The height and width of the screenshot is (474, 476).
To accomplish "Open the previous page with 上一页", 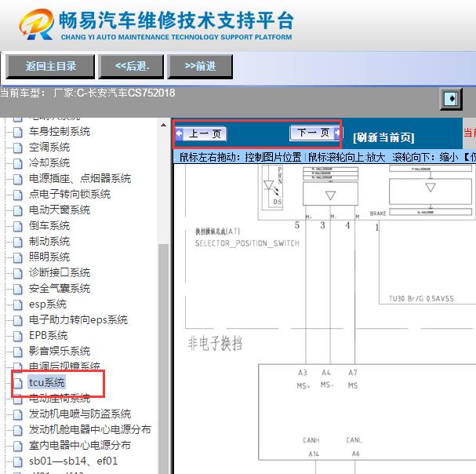I will coord(201,133).
